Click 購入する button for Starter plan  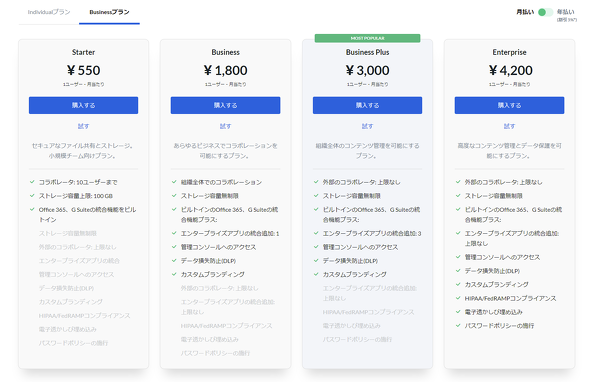tap(84, 105)
